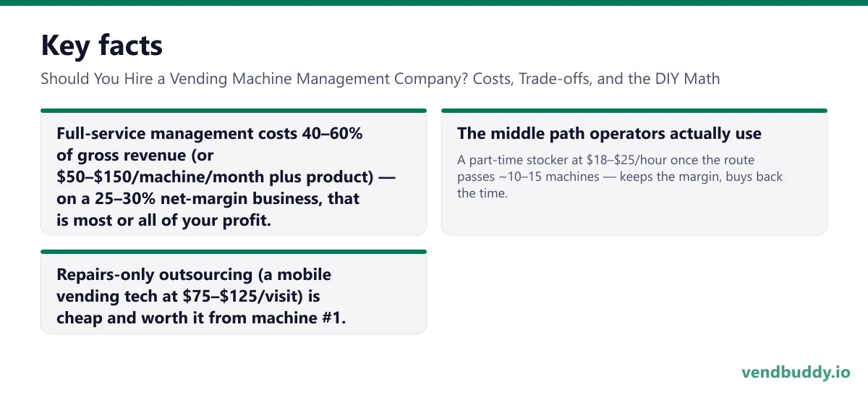Click the card about repairs-only outsourcing
This screenshot has height=395, width=868.
coord(234,292)
